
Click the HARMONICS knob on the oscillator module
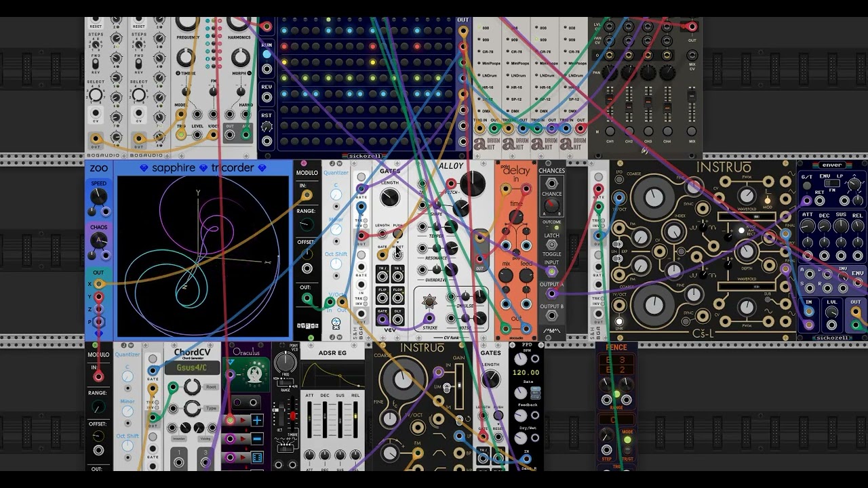pos(239,22)
